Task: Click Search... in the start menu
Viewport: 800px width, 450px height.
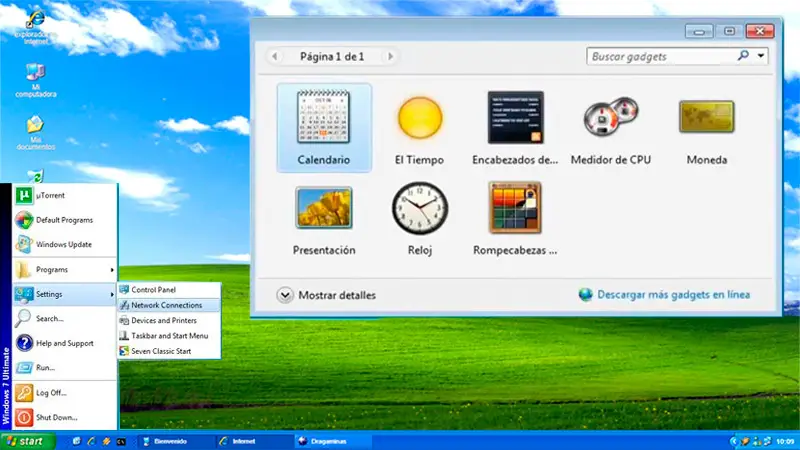Action: (65, 318)
